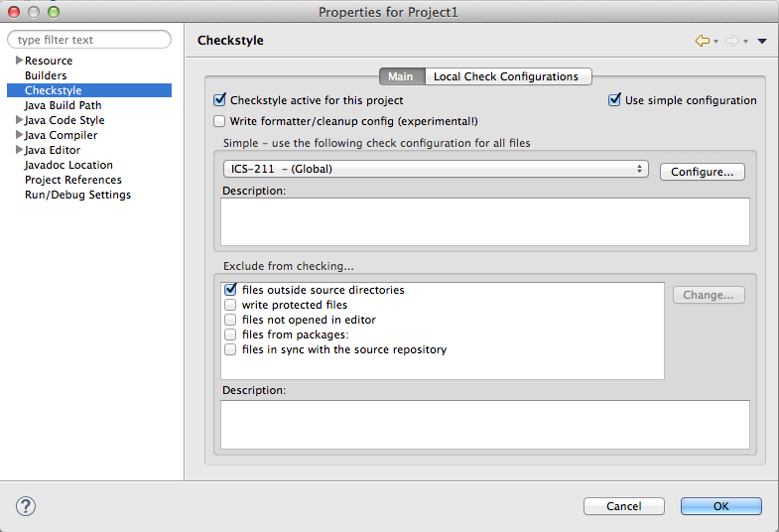Expand the Java Compiler node

click(x=19, y=135)
